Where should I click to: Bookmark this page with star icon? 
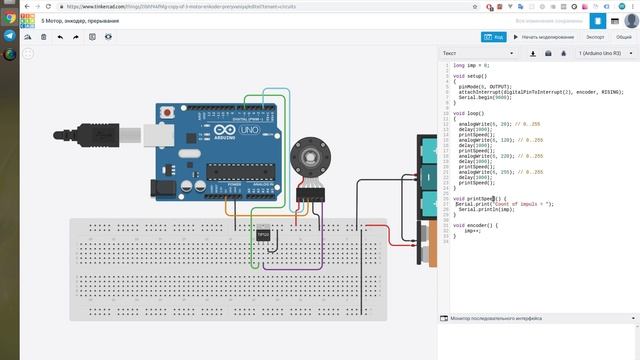[x=475, y=7]
